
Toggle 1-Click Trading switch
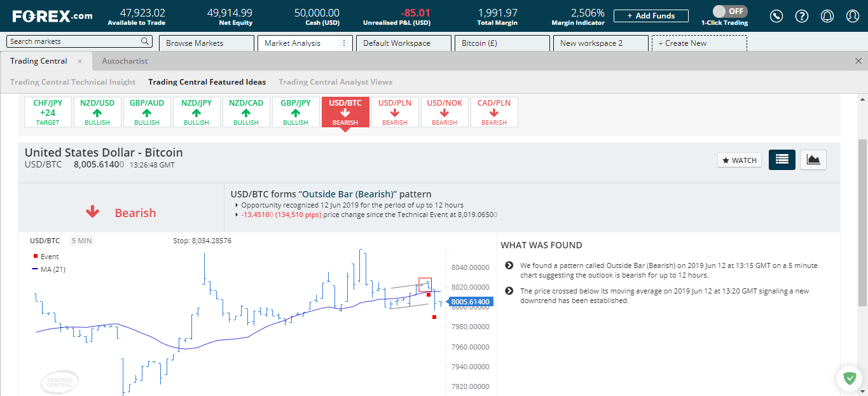tap(729, 11)
